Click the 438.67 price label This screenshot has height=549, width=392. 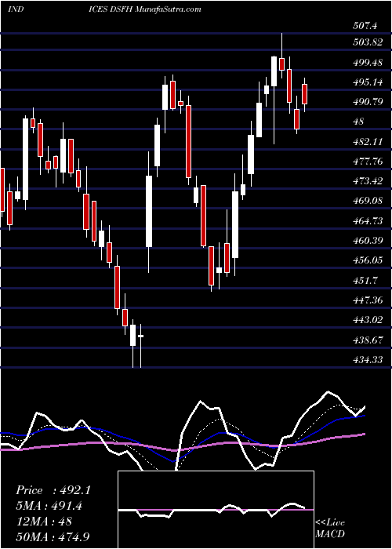[x=368, y=340]
